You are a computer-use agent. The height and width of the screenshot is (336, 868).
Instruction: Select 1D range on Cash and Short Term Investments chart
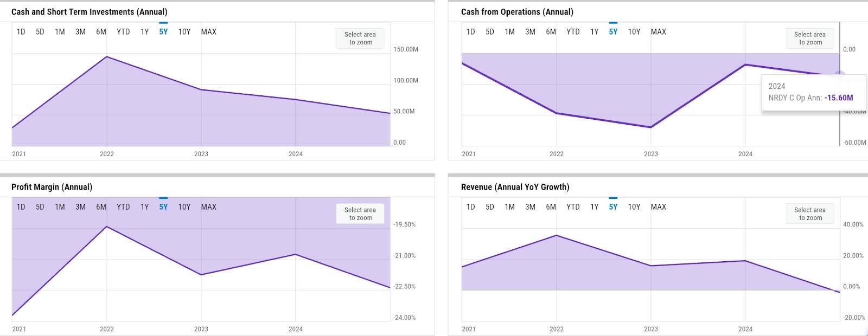(x=21, y=31)
